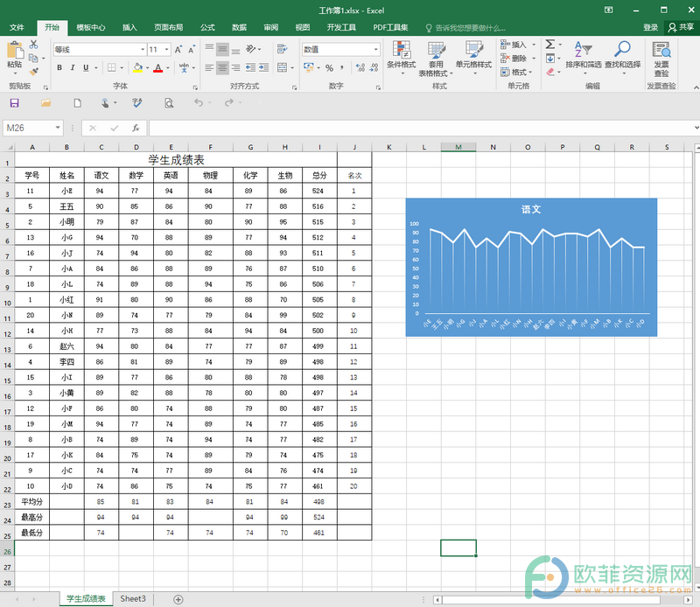Open Cell Styles gallery
The width and height of the screenshot is (700, 607).
tap(473, 57)
